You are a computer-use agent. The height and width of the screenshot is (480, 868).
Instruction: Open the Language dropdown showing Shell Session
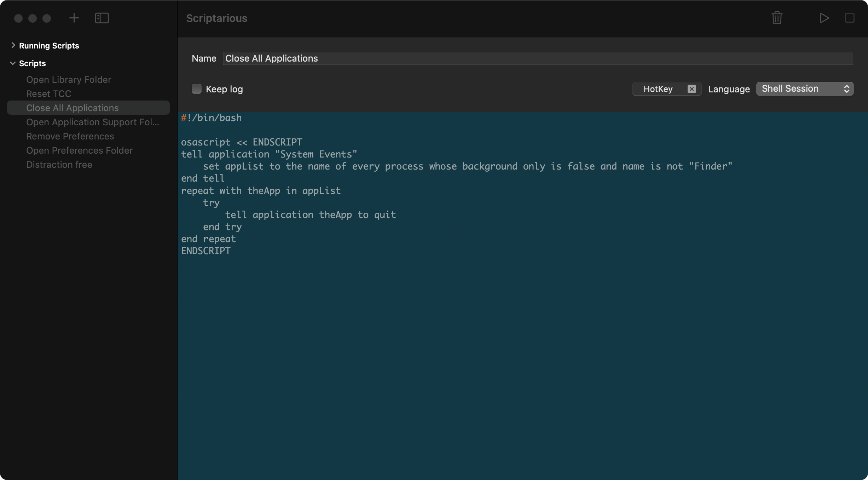click(x=805, y=89)
